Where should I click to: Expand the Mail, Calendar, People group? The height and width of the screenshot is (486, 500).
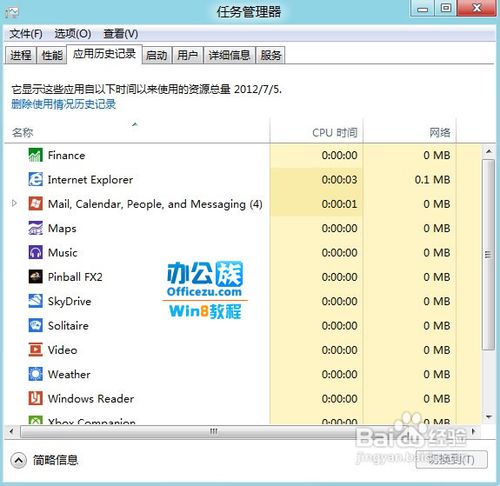click(14, 203)
